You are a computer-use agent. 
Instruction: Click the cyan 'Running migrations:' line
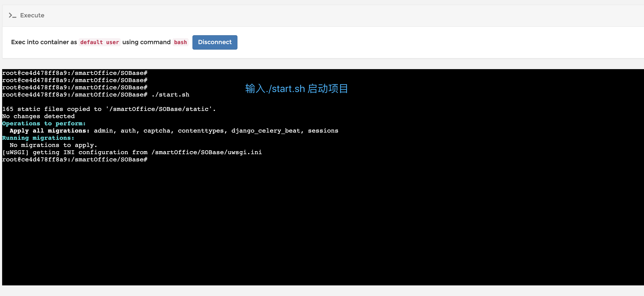coord(38,138)
